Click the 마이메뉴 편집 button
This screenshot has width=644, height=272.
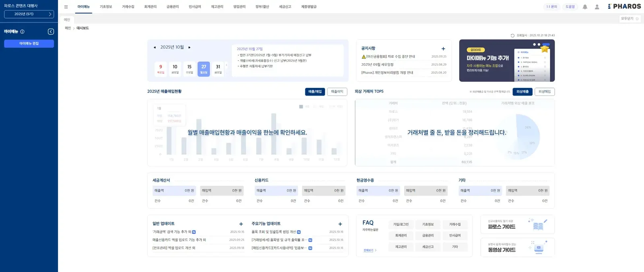29,44
